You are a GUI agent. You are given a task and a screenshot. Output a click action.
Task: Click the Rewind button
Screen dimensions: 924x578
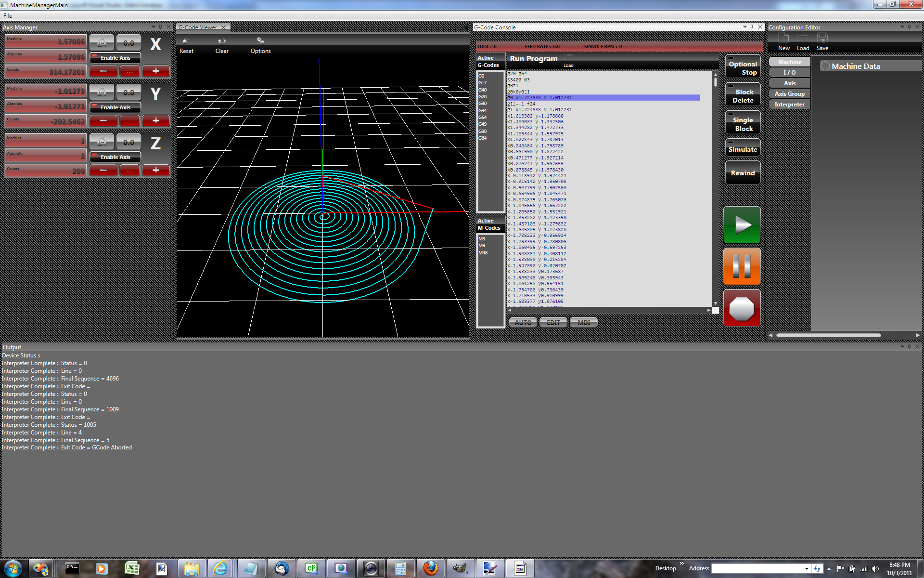(x=743, y=173)
